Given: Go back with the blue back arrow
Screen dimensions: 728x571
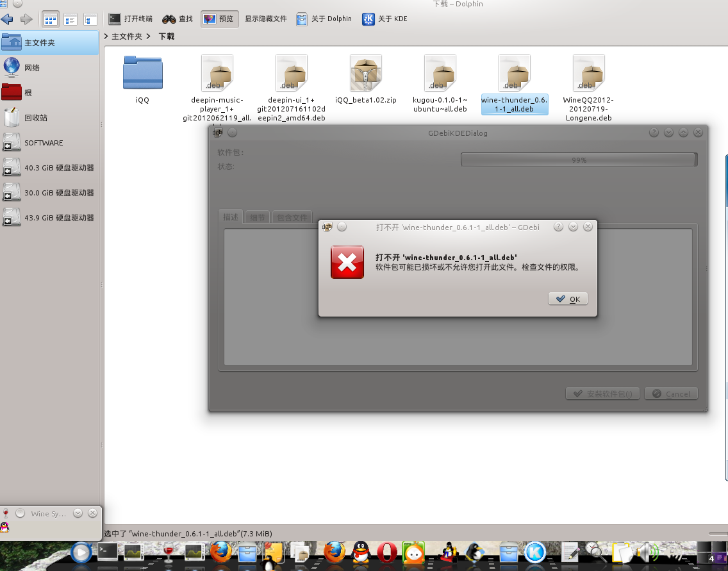Looking at the screenshot, I should click(x=7, y=19).
